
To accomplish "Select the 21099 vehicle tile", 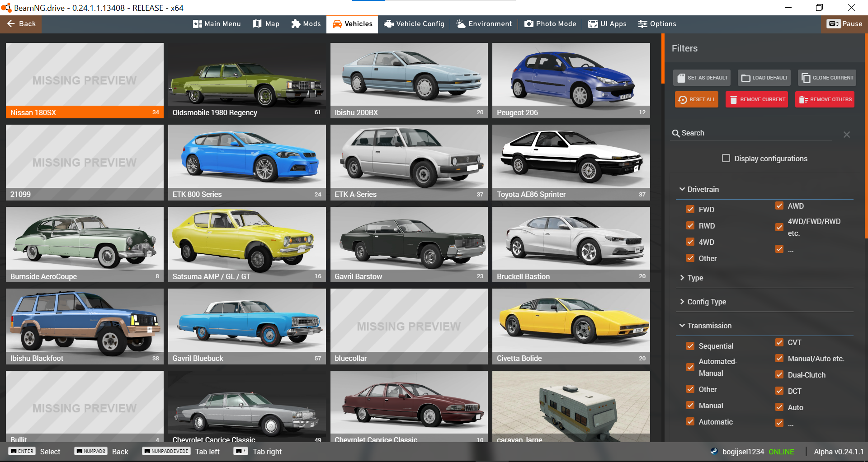I will (85, 163).
